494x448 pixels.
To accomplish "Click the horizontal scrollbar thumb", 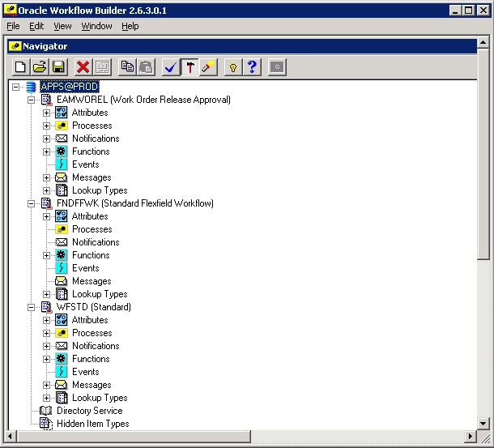I will [134, 437].
